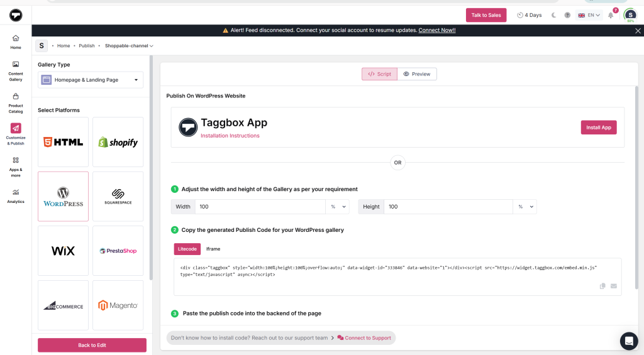Select the Iframe code tab
The width and height of the screenshot is (644, 355).
coord(213,249)
